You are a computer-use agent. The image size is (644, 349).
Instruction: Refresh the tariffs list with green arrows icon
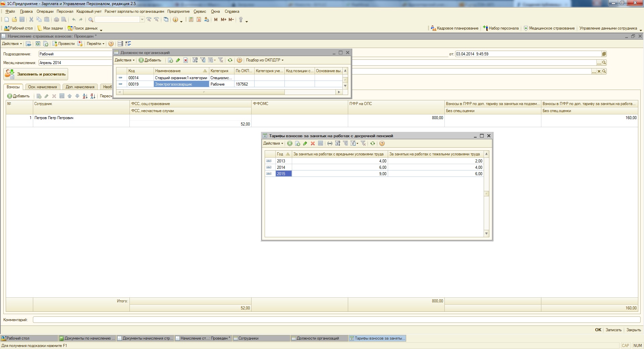pyautogui.click(x=372, y=144)
